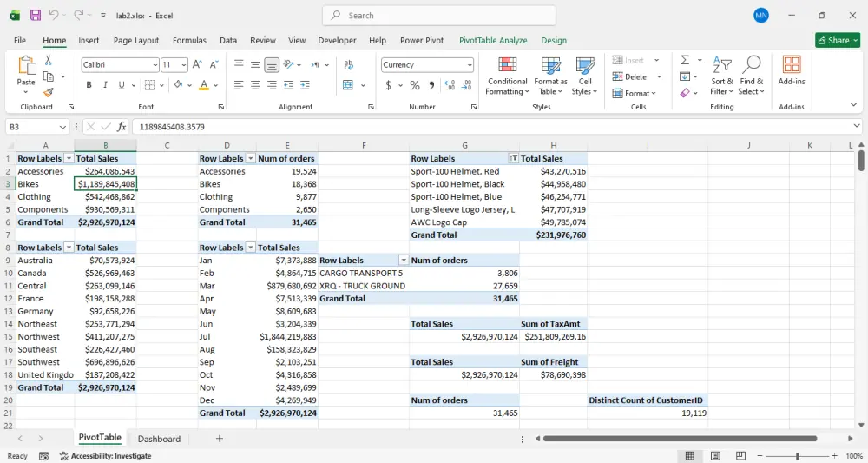The height and width of the screenshot is (463, 868).
Task: Decrease font size with the smaller A icon
Action: point(214,65)
